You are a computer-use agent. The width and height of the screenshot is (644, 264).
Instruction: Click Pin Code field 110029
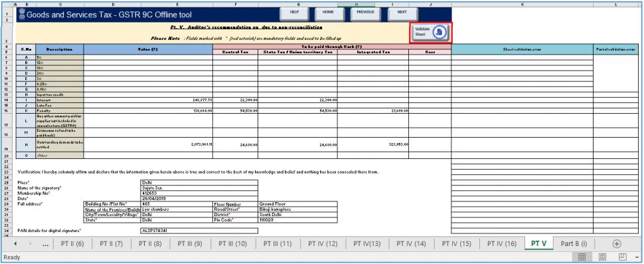point(298,220)
